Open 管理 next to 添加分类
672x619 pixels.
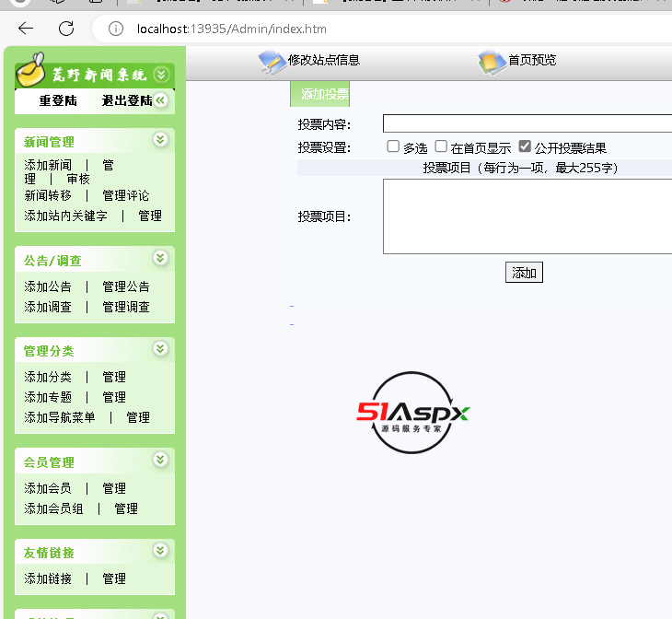(114, 377)
